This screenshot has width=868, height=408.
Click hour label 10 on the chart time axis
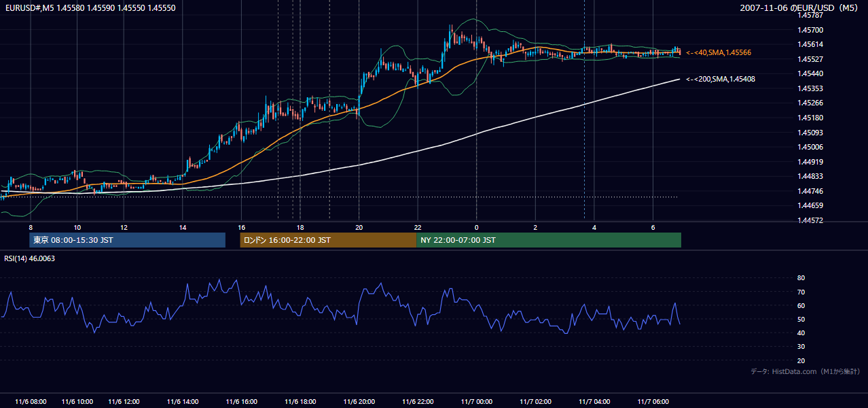pyautogui.click(x=77, y=227)
